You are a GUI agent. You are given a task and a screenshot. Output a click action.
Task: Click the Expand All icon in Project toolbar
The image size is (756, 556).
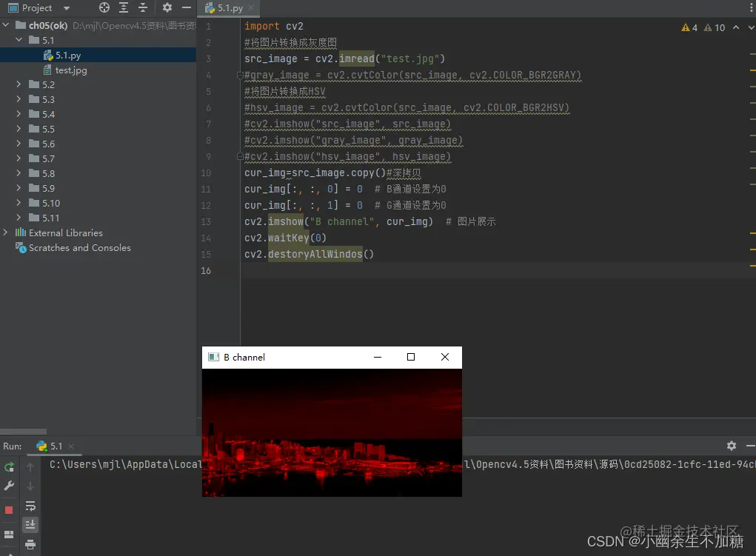point(124,7)
